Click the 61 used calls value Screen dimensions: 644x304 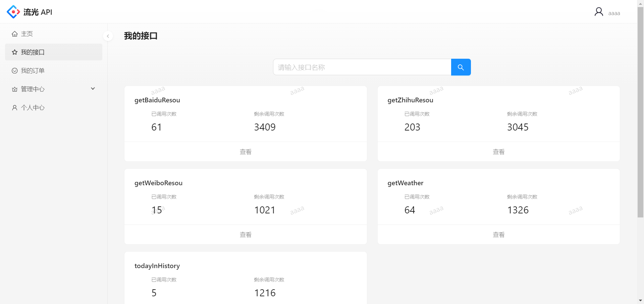point(156,127)
